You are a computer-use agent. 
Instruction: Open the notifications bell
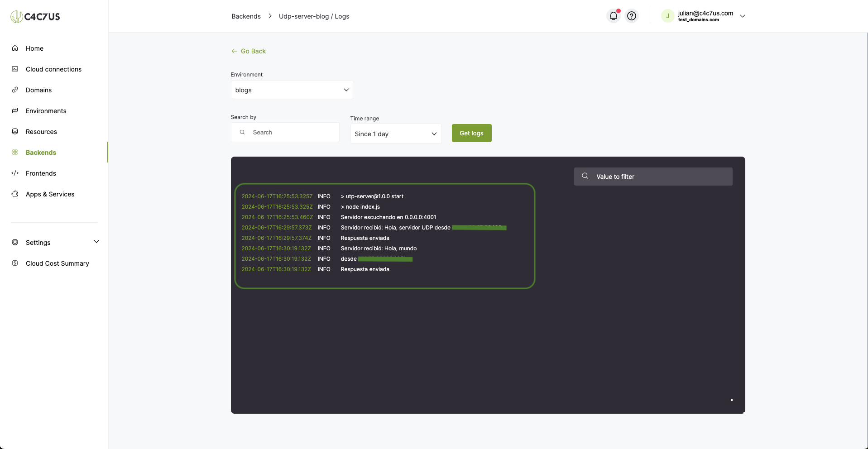click(614, 16)
